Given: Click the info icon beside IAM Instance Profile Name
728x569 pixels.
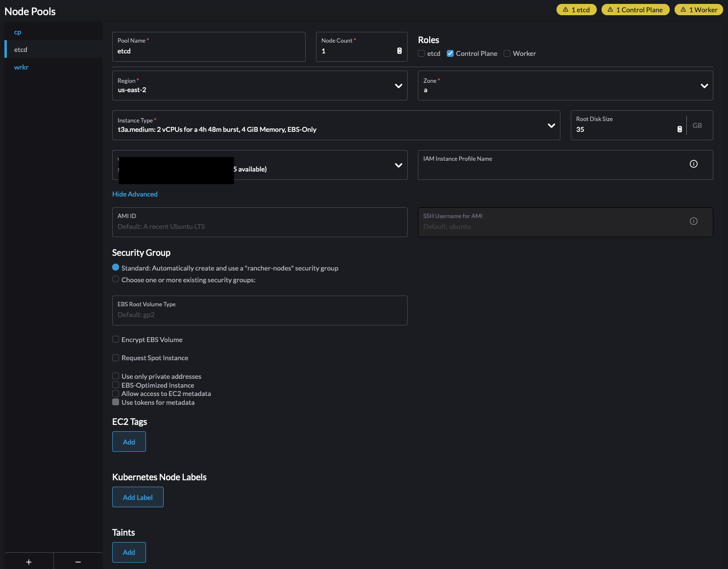Looking at the screenshot, I should tap(693, 164).
